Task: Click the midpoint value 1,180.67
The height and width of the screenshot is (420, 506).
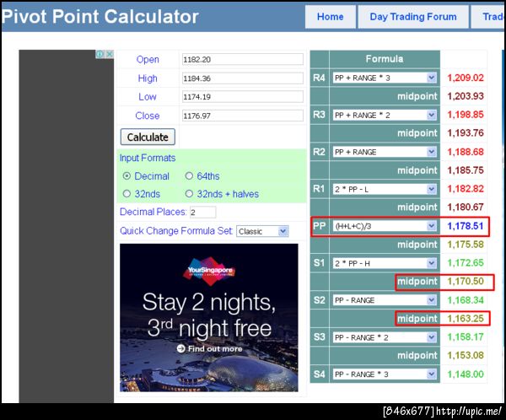Action: pos(466,207)
